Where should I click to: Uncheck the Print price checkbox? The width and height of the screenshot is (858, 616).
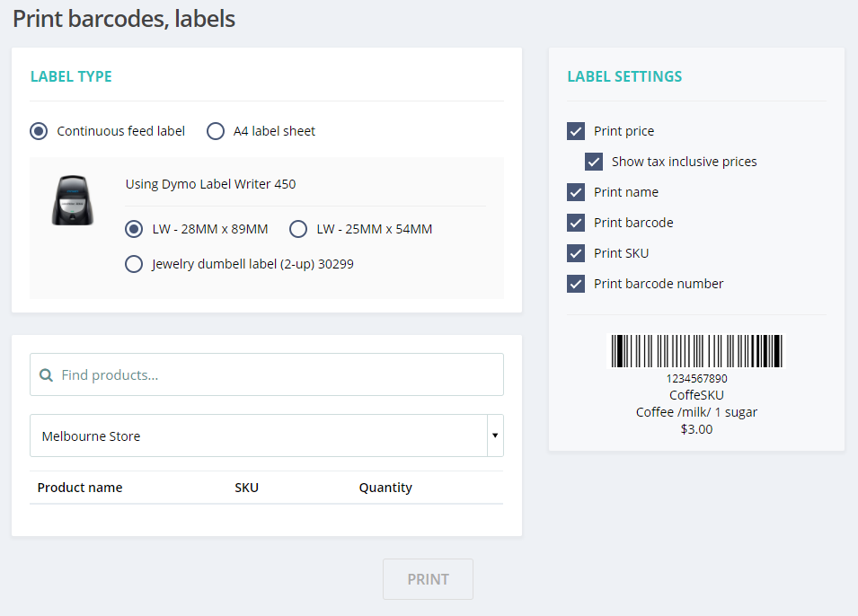tap(576, 131)
